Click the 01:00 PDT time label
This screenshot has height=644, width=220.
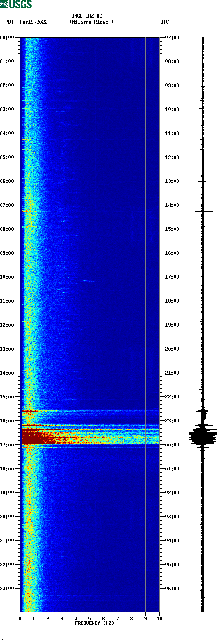(7, 61)
